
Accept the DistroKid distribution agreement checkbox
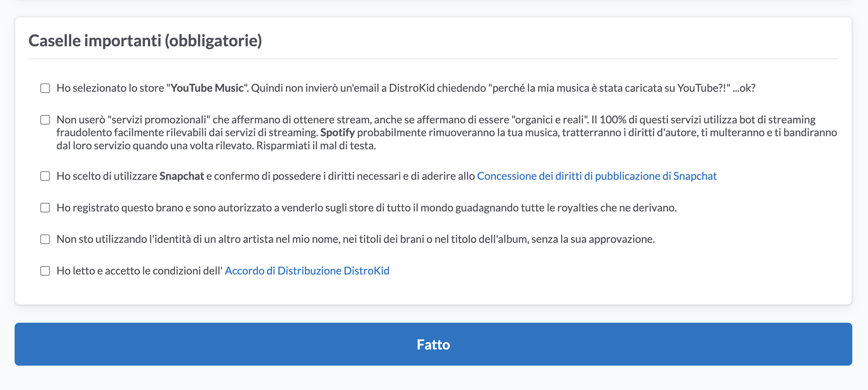(45, 271)
